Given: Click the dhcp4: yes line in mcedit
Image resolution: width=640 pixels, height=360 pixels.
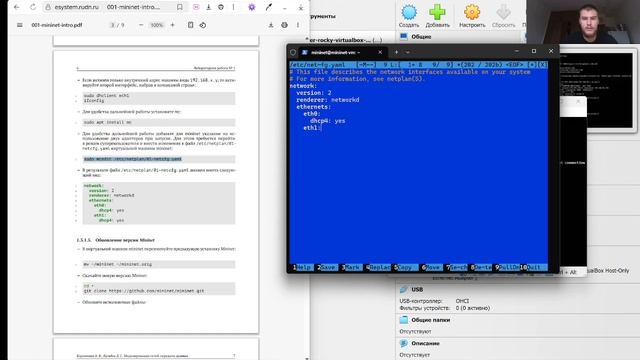Looking at the screenshot, I should (x=327, y=121).
